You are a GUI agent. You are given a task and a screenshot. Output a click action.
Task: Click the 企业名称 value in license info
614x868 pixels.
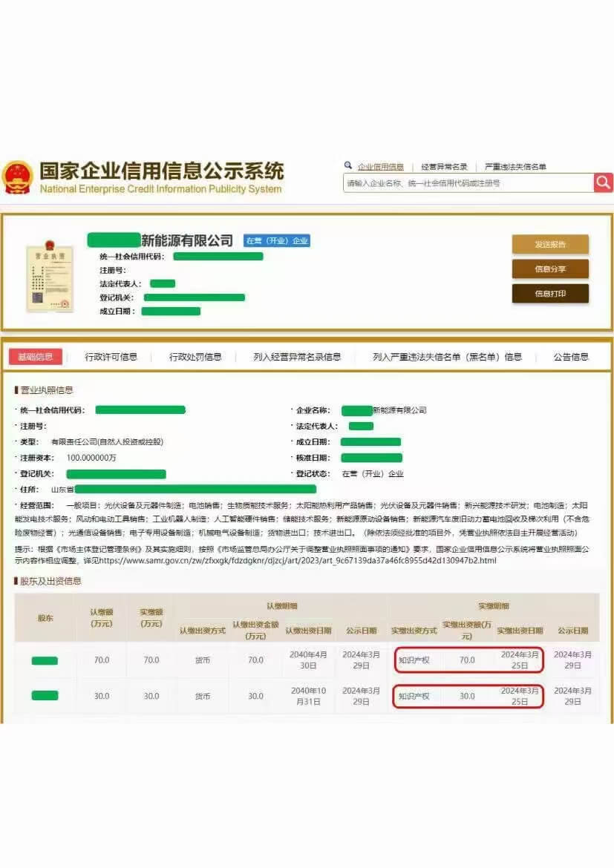click(384, 410)
